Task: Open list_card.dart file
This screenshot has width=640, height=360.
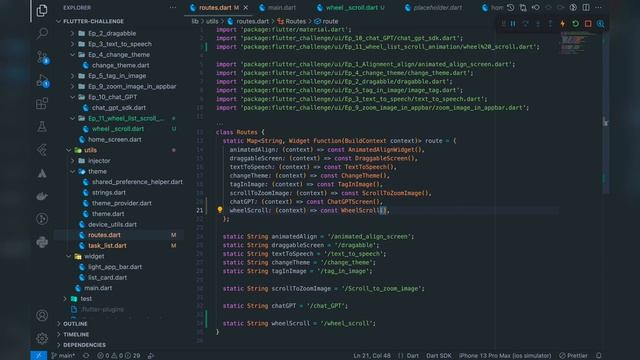Action: (107, 278)
